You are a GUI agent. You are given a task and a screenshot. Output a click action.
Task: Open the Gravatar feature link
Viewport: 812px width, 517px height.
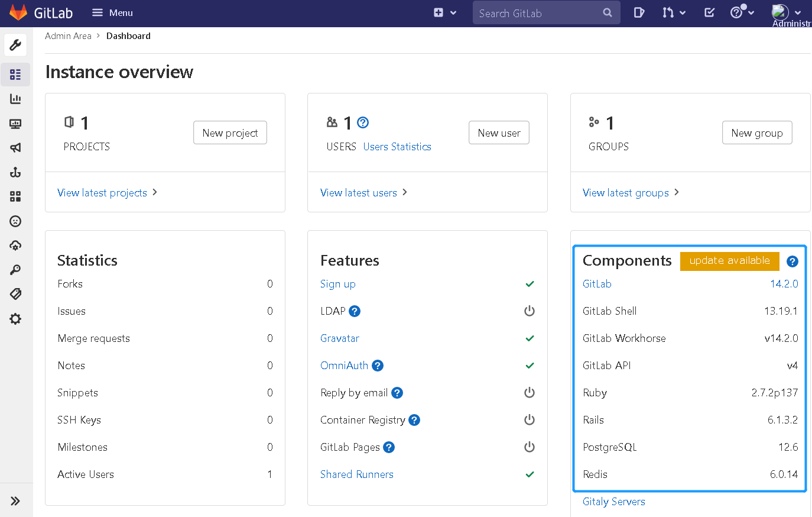point(340,338)
